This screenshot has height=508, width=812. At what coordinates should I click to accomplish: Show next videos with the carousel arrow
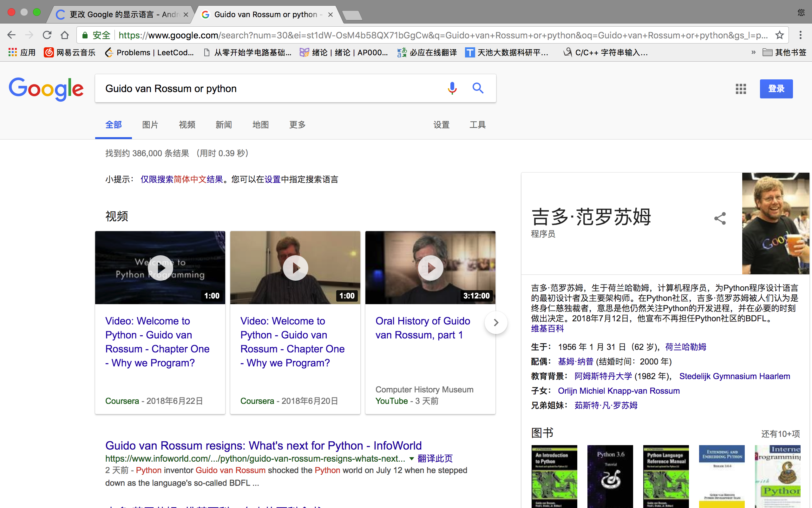(496, 323)
